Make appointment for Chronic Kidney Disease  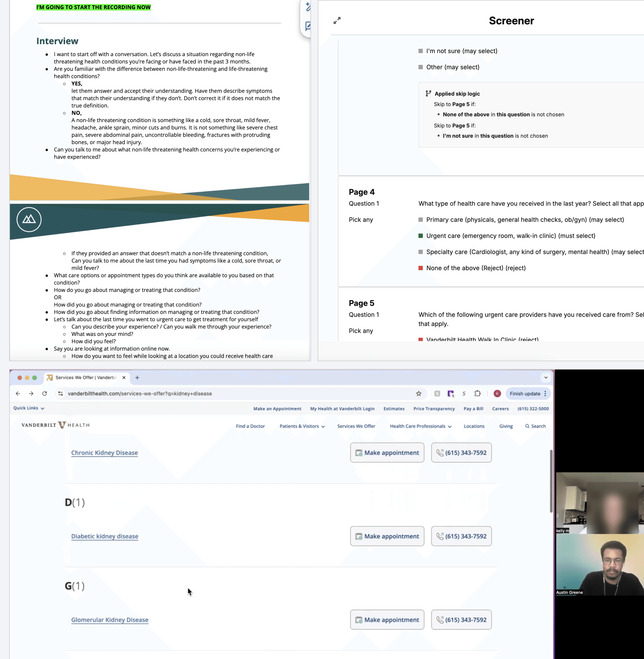[x=387, y=453]
